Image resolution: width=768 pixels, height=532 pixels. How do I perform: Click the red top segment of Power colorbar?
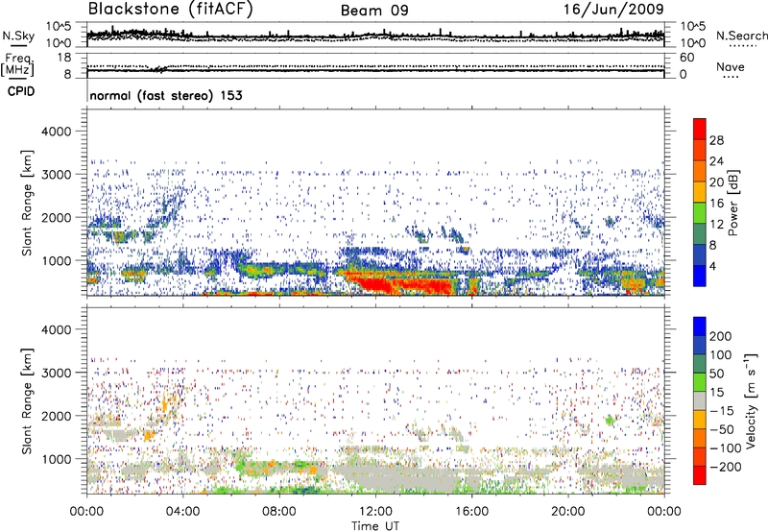tap(700, 129)
